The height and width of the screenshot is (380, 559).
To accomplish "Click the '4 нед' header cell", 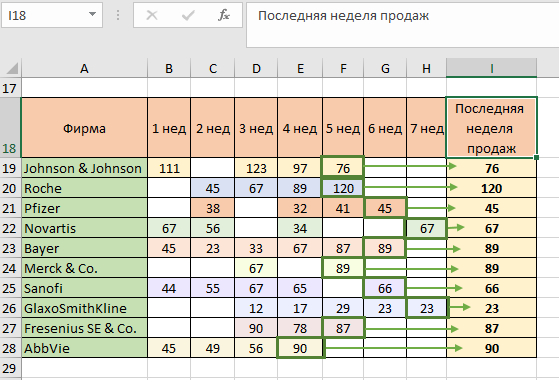I will pos(300,128).
